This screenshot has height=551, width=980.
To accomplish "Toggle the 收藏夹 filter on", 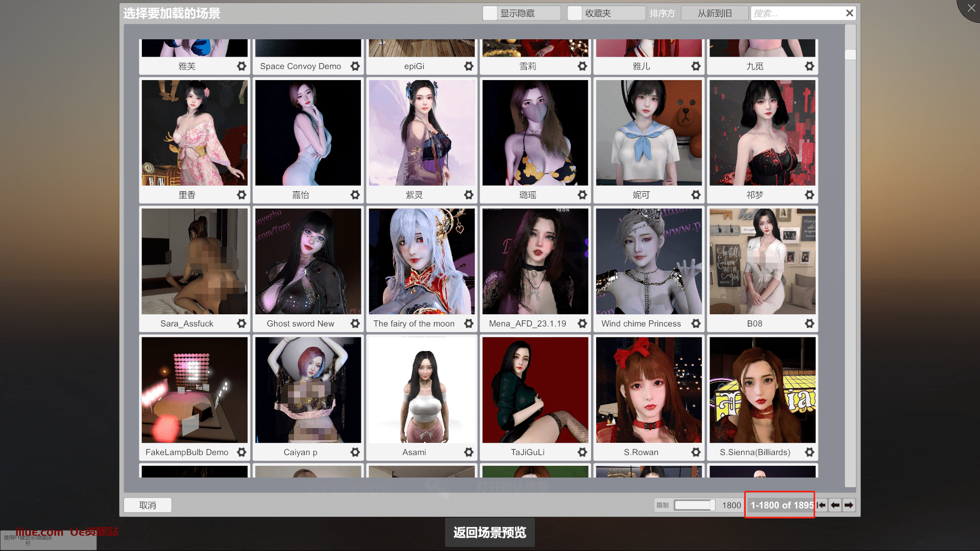I will (575, 13).
